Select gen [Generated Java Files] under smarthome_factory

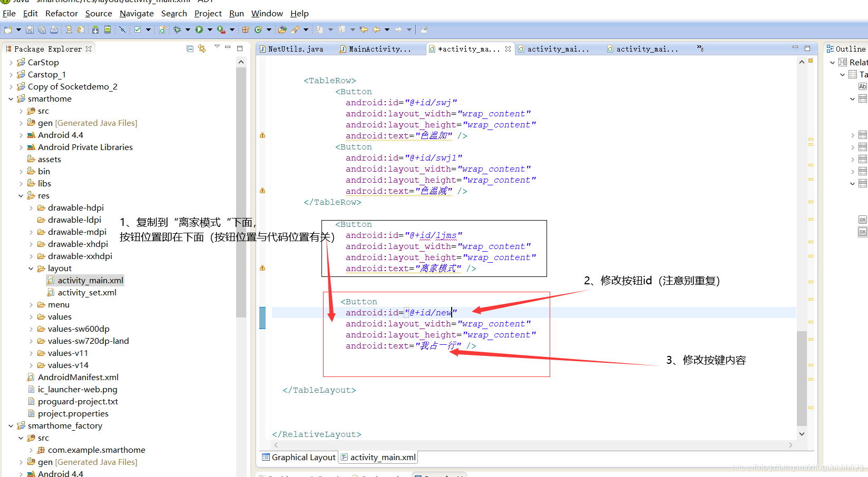[87, 462]
